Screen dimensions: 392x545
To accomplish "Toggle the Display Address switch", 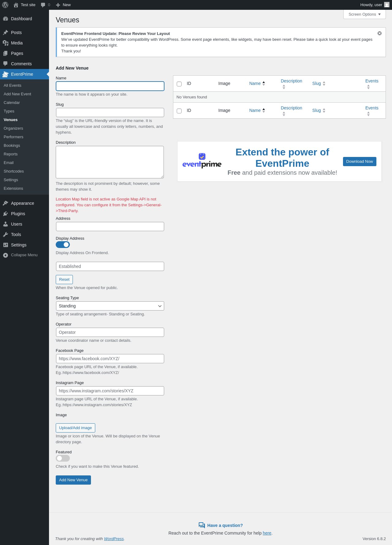I will (x=63, y=245).
